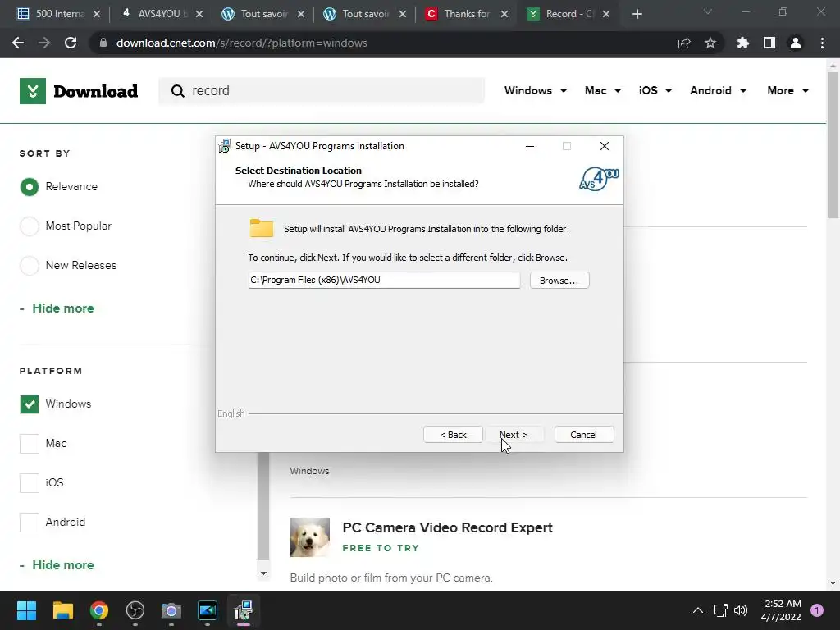Open the notification badge in tray
This screenshot has height=630, width=840.
[x=817, y=610]
